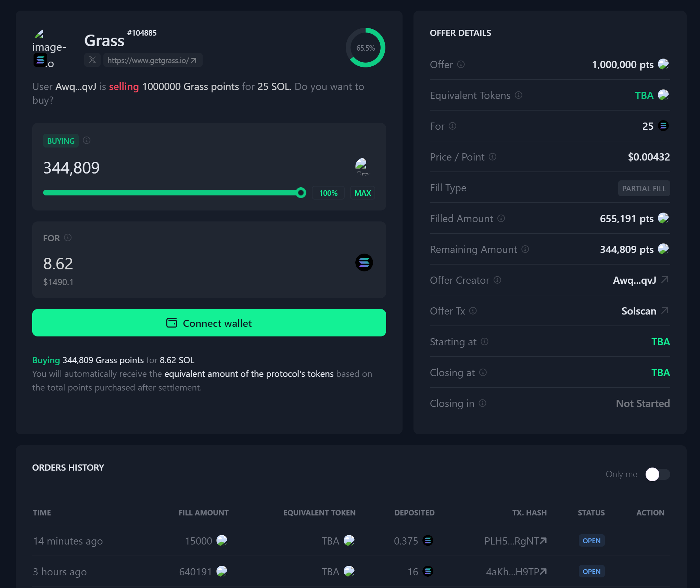Open 4aKh...H9TP transaction hash link
The height and width of the screenshot is (588, 700).
(516, 572)
